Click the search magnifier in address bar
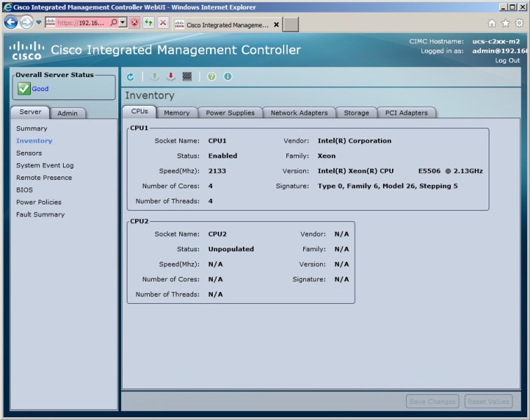The width and height of the screenshot is (530, 420). click(114, 22)
